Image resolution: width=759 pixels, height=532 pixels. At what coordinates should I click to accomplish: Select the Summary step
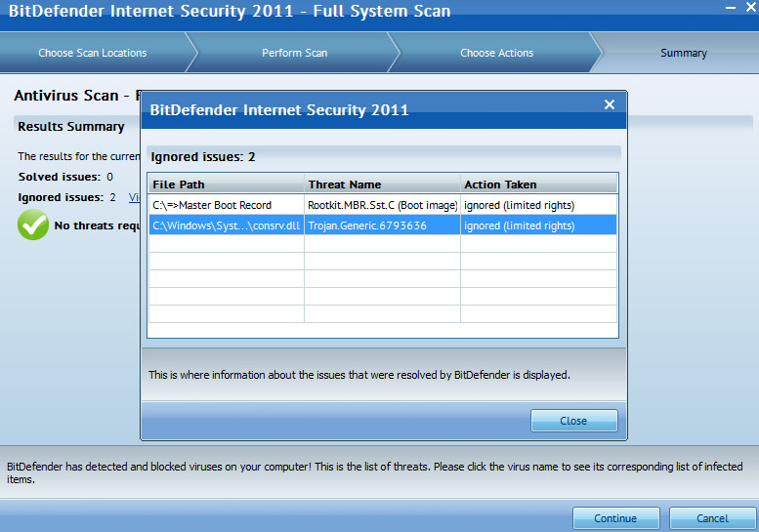coord(684,53)
